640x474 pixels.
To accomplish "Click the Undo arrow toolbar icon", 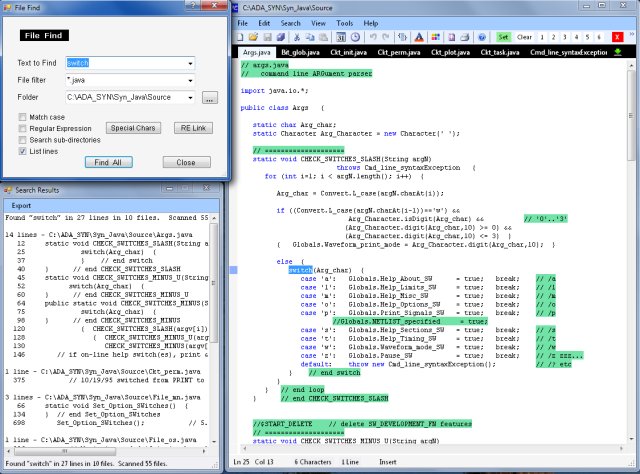I will 372,36.
